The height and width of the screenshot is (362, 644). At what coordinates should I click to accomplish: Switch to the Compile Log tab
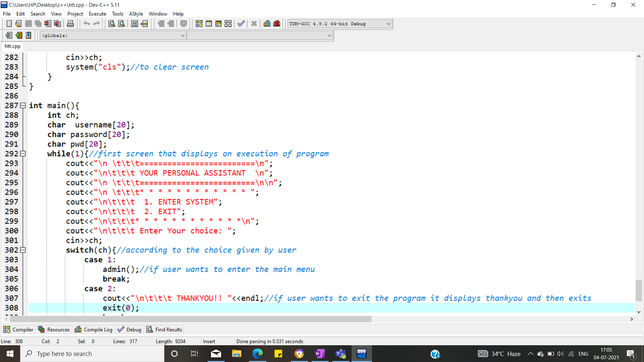[94, 329]
